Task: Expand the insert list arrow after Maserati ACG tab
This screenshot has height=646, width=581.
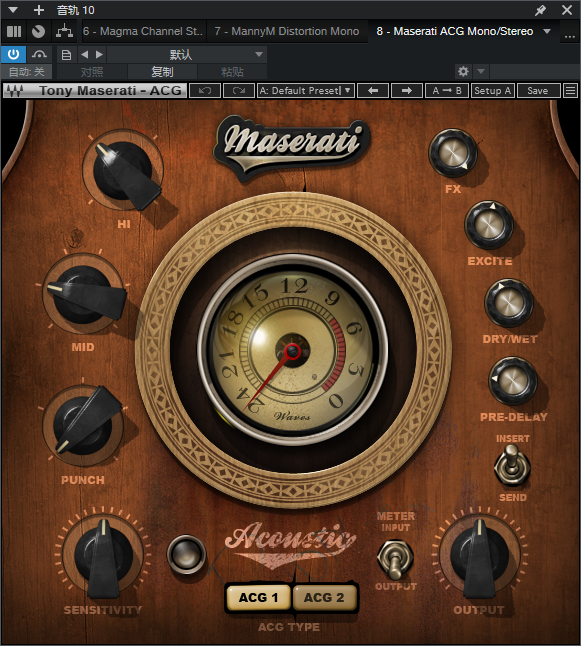Action: [547, 31]
